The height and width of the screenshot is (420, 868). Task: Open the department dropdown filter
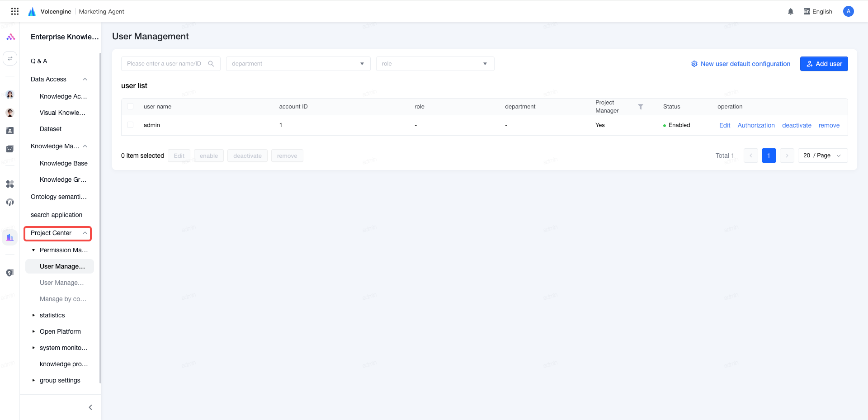(x=298, y=64)
